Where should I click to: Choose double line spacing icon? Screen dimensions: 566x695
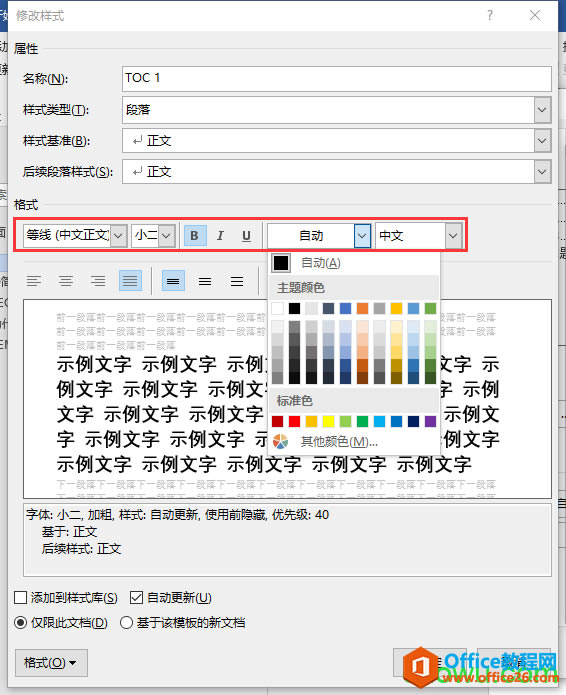click(x=237, y=281)
